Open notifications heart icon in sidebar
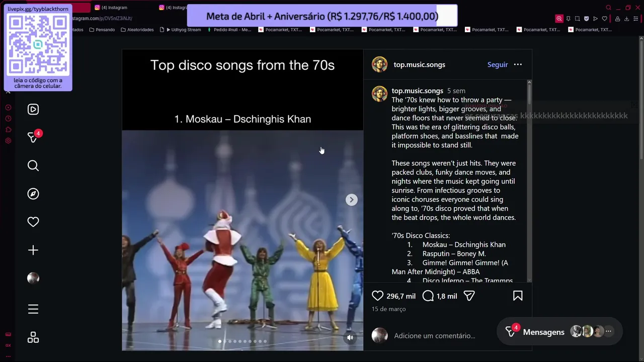The height and width of the screenshot is (362, 644). tap(33, 222)
